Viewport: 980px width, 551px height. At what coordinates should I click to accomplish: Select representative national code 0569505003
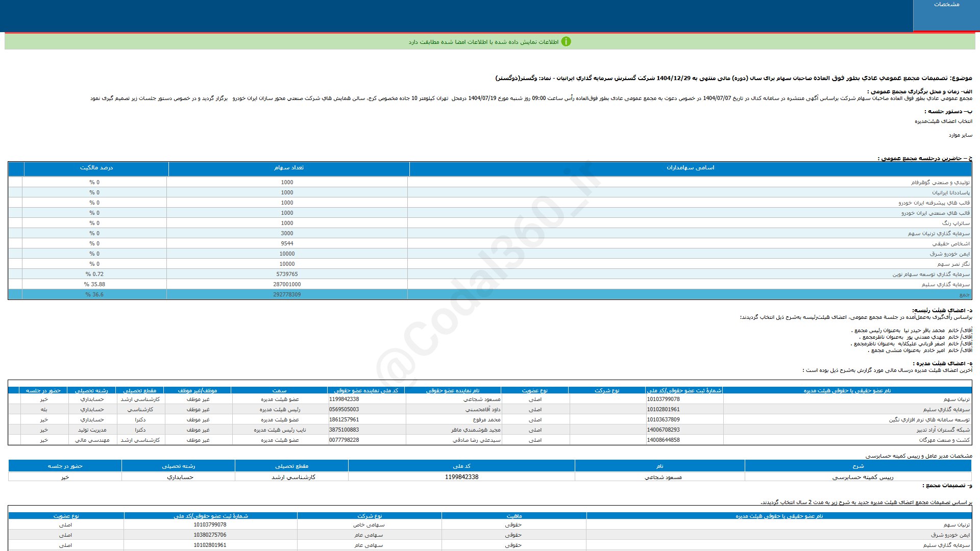point(344,409)
